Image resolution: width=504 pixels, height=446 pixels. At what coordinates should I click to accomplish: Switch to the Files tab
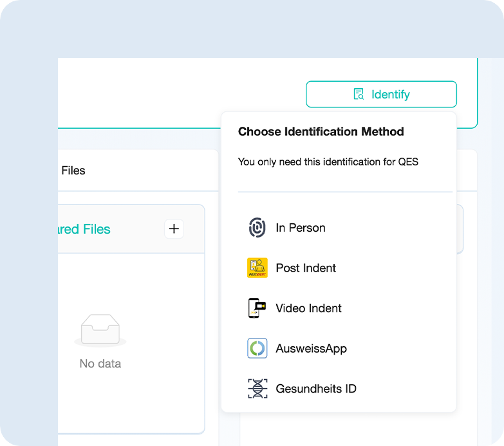pyautogui.click(x=73, y=171)
